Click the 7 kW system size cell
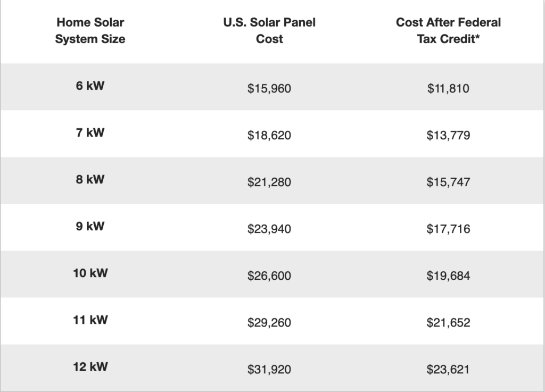The height and width of the screenshot is (392, 545). [90, 132]
